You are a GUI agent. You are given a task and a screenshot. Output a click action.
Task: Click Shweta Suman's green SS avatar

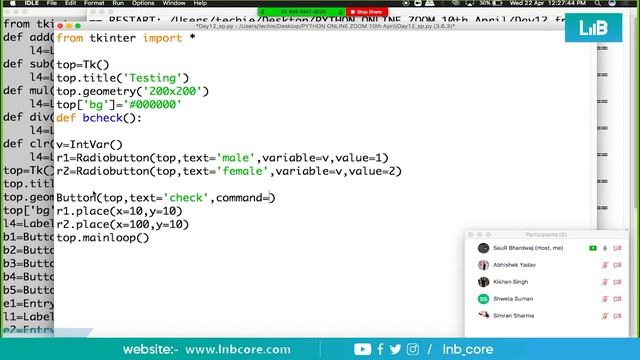click(x=483, y=299)
